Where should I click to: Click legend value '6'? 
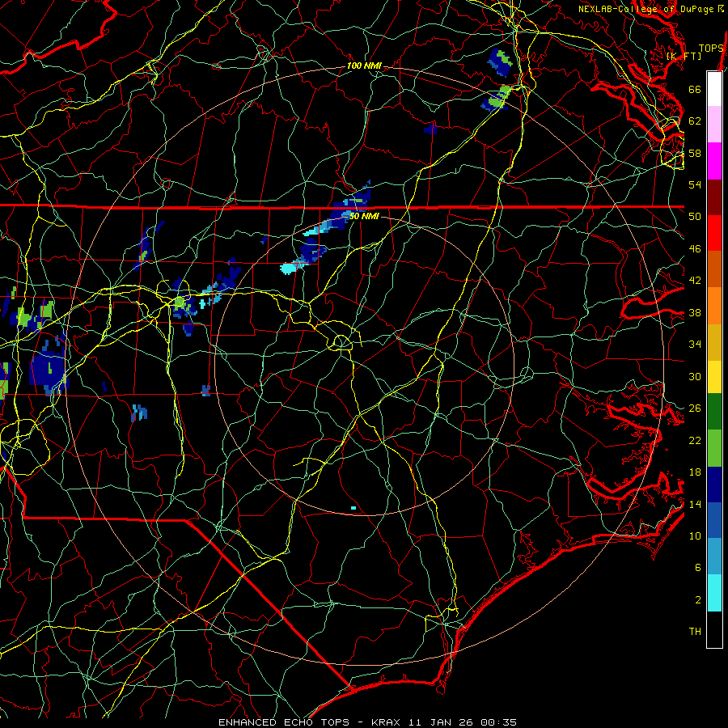click(698, 568)
